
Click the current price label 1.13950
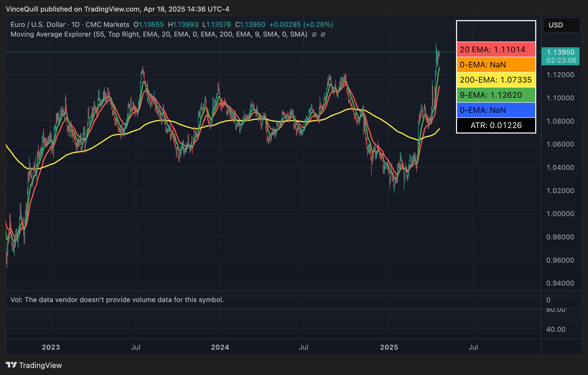click(x=560, y=52)
